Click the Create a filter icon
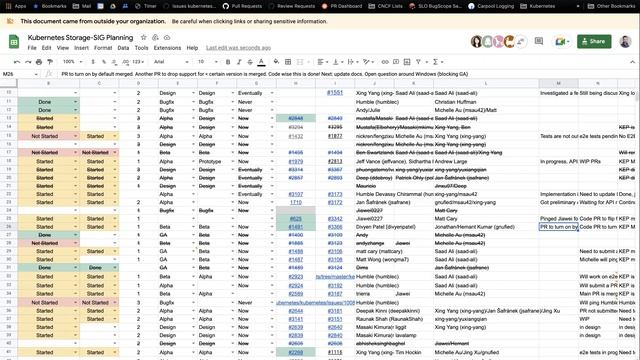Screen dimensions: 640x360 (418, 62)
